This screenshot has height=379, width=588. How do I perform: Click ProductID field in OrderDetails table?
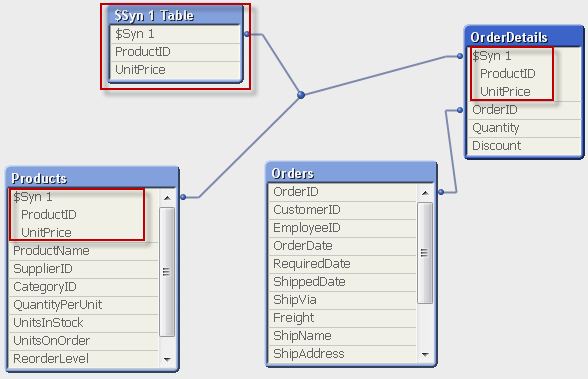(x=524, y=74)
